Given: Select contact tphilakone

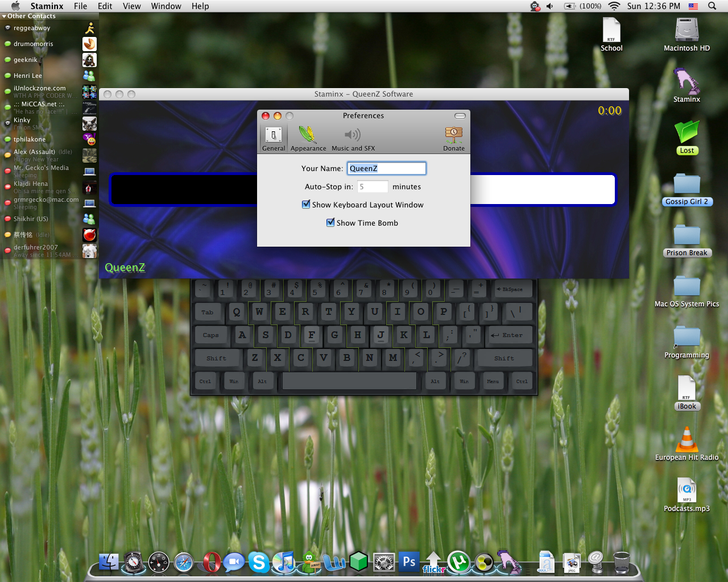Looking at the screenshot, I should (x=49, y=139).
